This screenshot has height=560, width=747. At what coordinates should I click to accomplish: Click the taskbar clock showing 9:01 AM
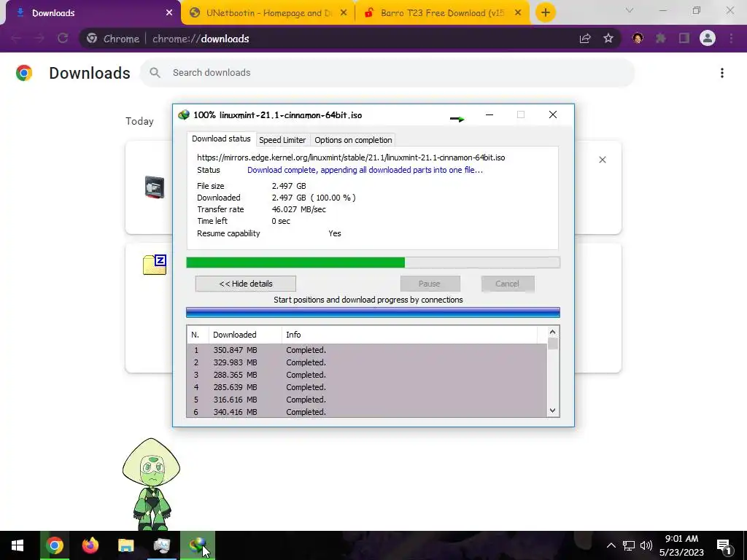coord(682,545)
